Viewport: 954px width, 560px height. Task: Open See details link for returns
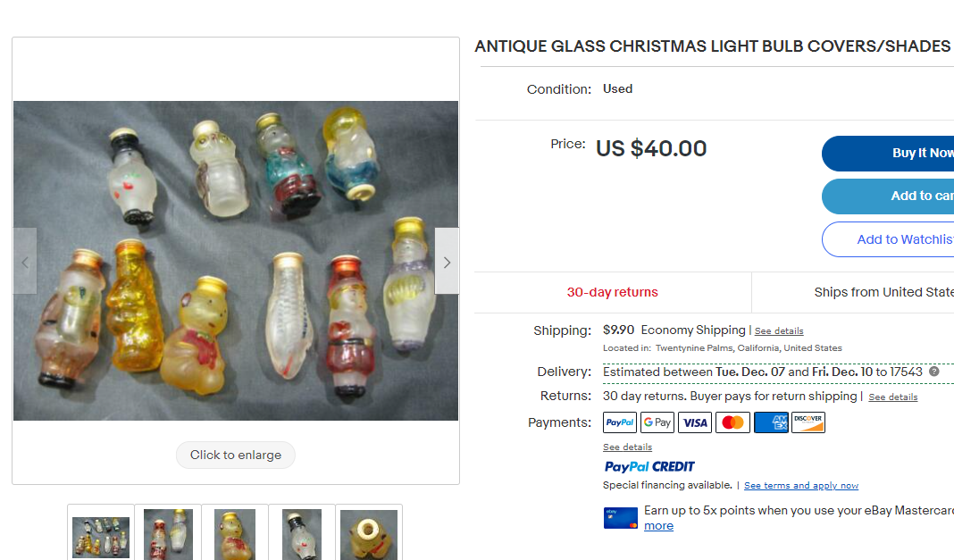[892, 397]
